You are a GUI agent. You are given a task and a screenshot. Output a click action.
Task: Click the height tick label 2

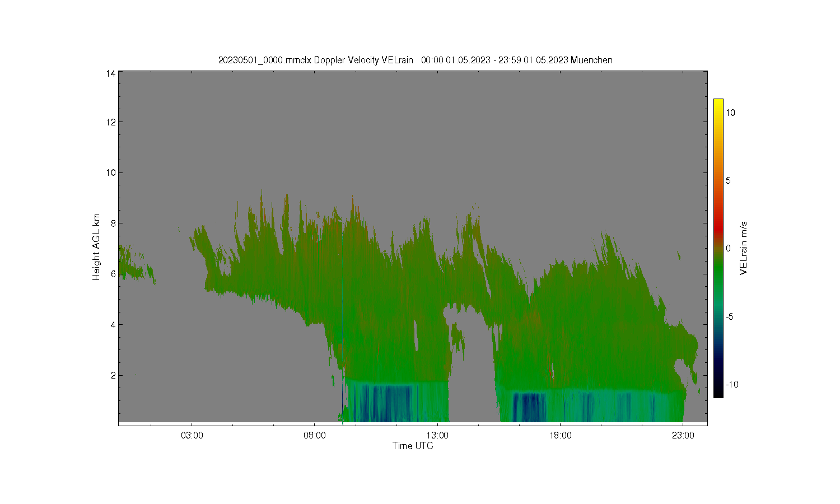tap(113, 375)
